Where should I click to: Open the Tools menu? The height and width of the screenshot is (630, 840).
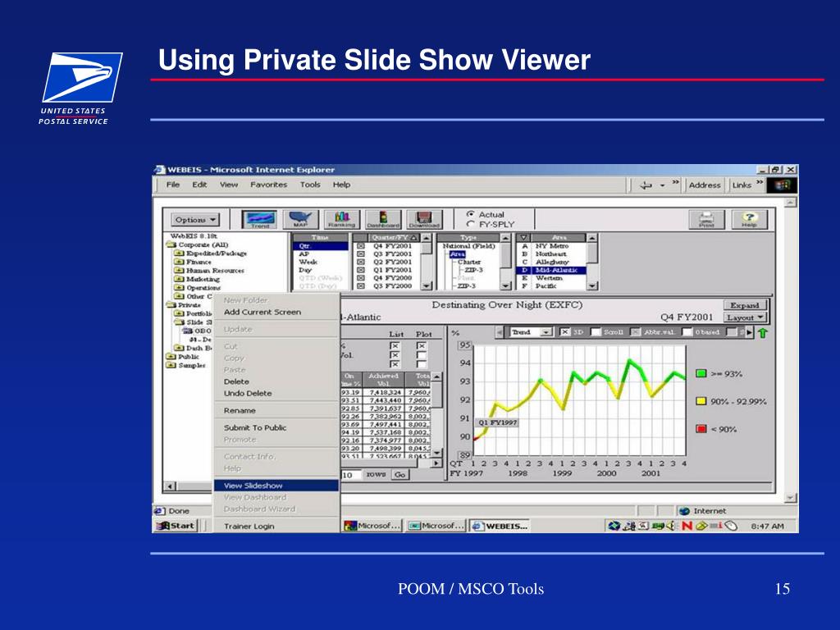(310, 185)
